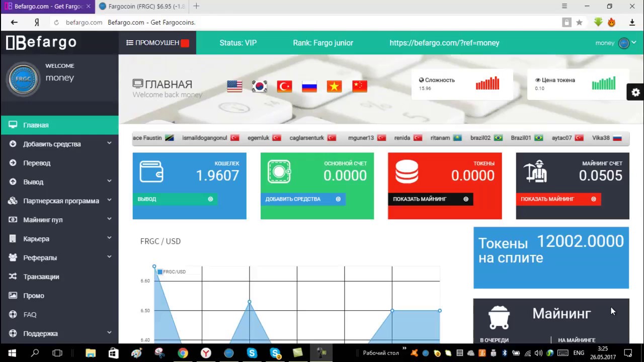644x362 pixels.
Task: Click the mining cart icon
Action: (499, 317)
